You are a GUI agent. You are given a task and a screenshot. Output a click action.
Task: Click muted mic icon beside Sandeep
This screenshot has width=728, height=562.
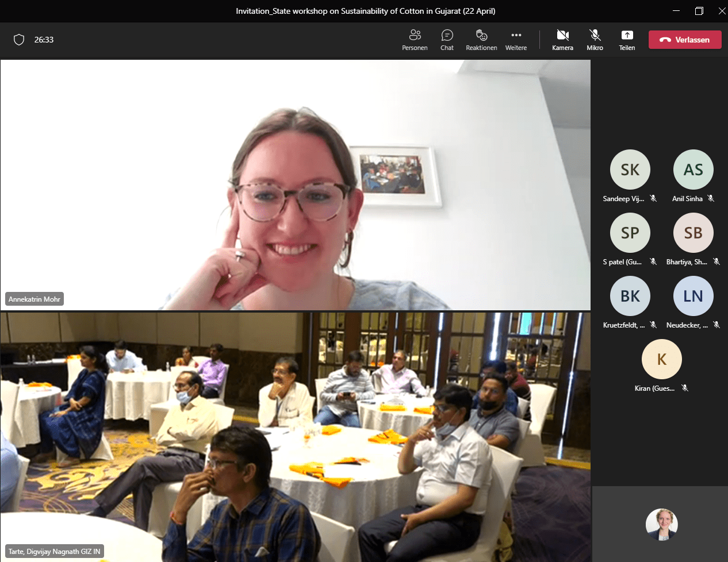click(x=653, y=198)
